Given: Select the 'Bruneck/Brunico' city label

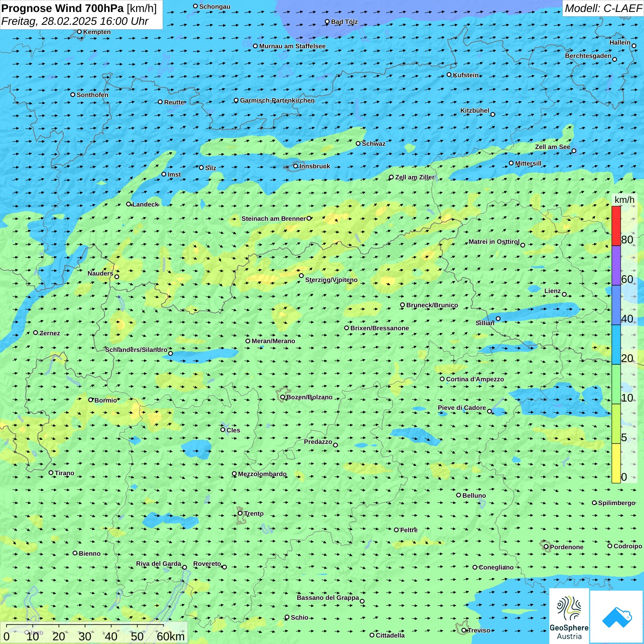Looking at the screenshot, I should coord(432,305).
